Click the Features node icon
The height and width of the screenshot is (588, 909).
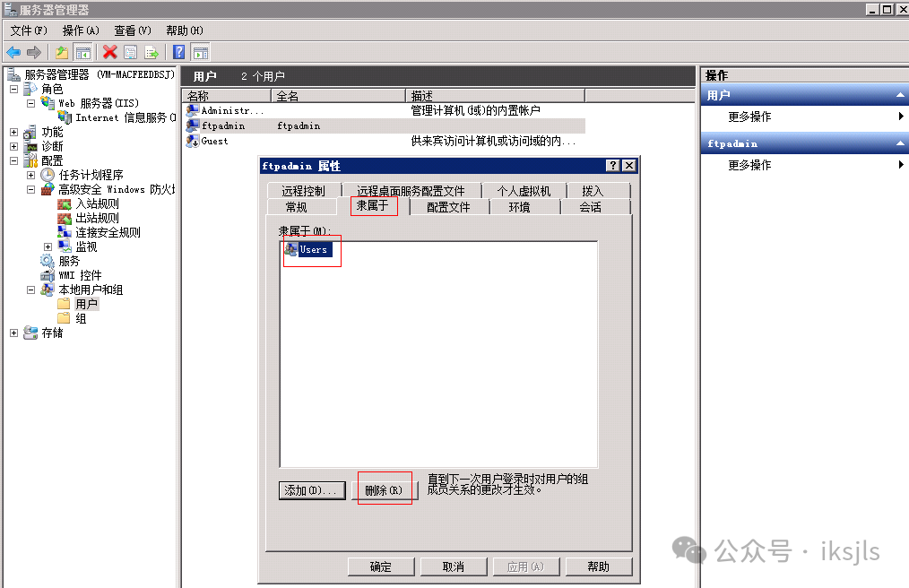[x=30, y=133]
